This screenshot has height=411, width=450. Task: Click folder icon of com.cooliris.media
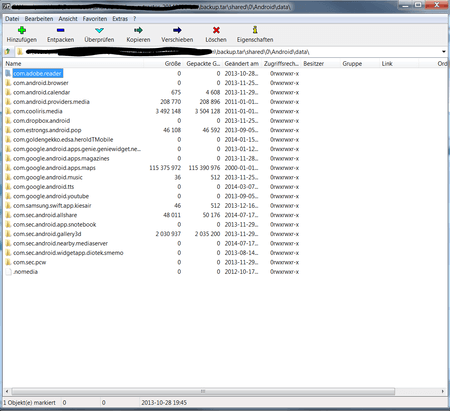pyautogui.click(x=8, y=111)
